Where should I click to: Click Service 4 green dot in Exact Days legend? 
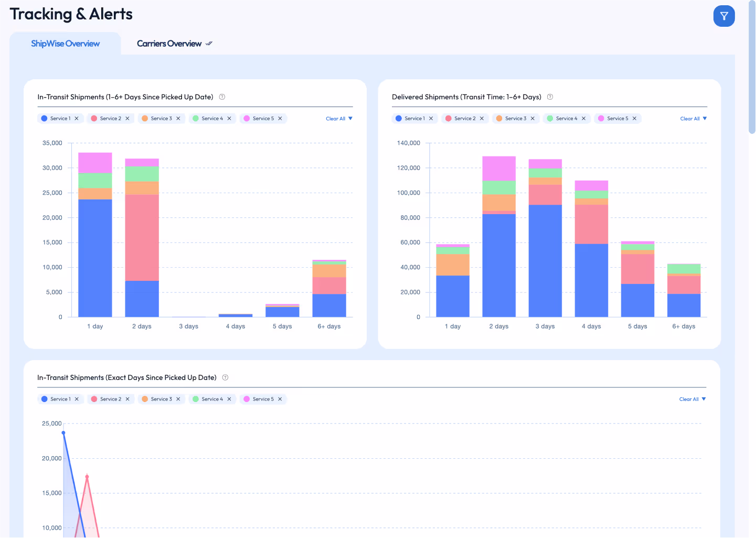pos(196,399)
